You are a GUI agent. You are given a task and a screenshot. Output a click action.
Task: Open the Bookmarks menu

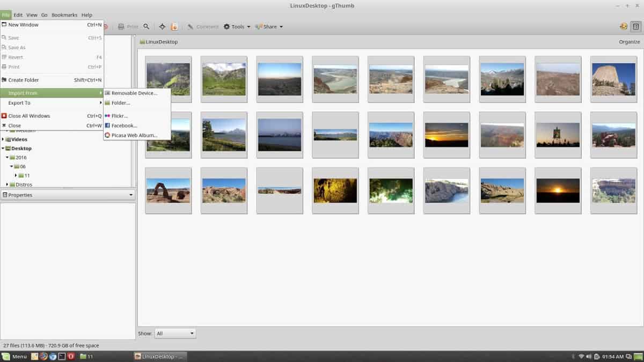coord(64,14)
